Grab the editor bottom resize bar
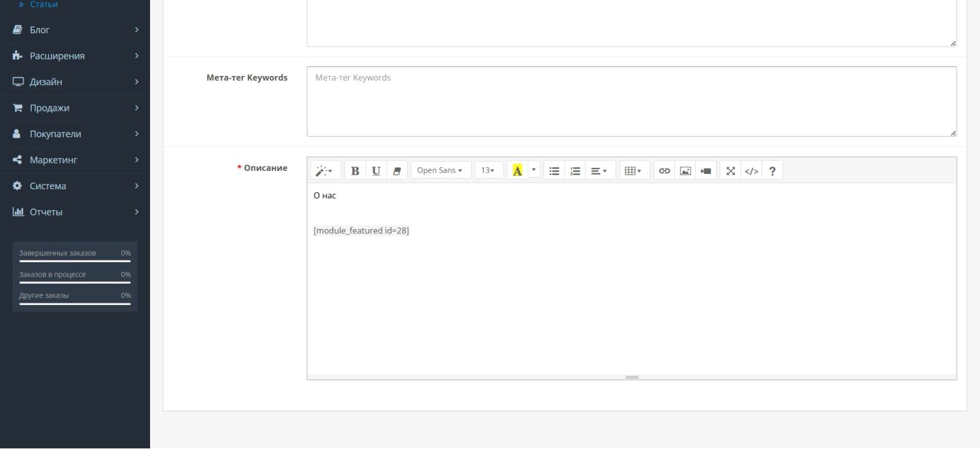This screenshot has height=449, width=980. tap(632, 377)
